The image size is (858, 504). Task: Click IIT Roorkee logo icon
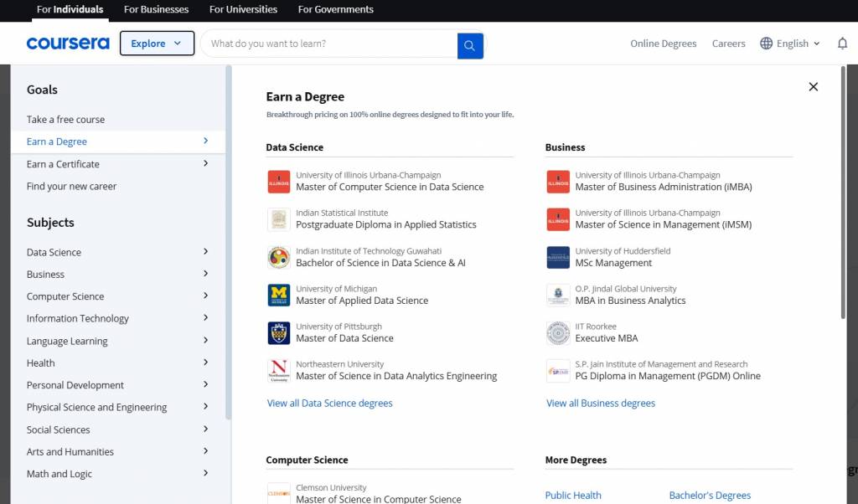(x=558, y=332)
